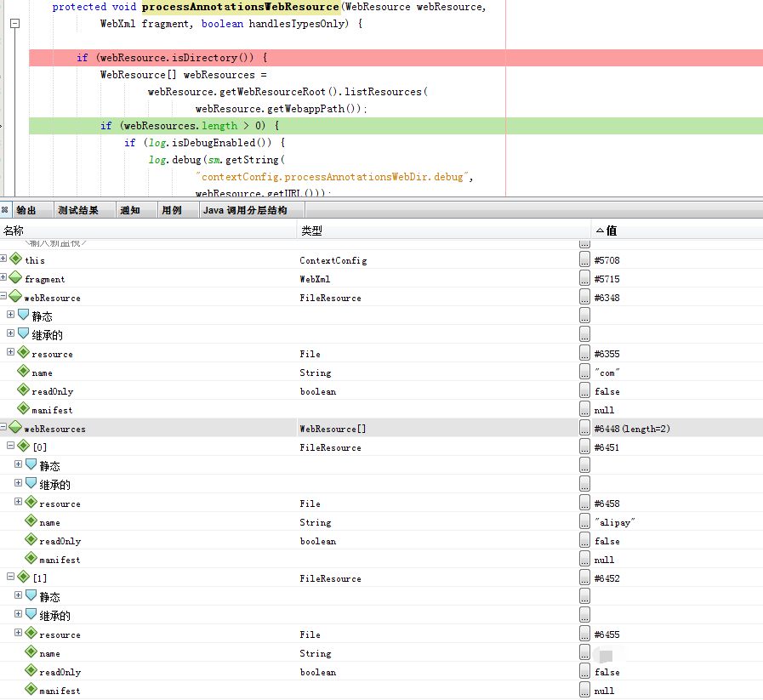This screenshot has width=763, height=700.
Task: Click processAnnotationsWebResource method name in code
Action: (x=241, y=7)
